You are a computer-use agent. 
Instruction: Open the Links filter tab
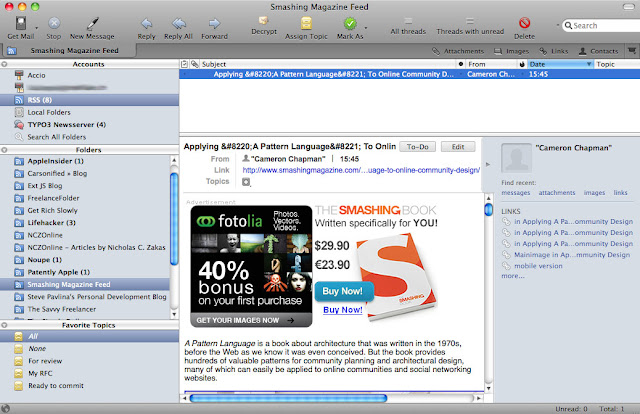click(553, 51)
